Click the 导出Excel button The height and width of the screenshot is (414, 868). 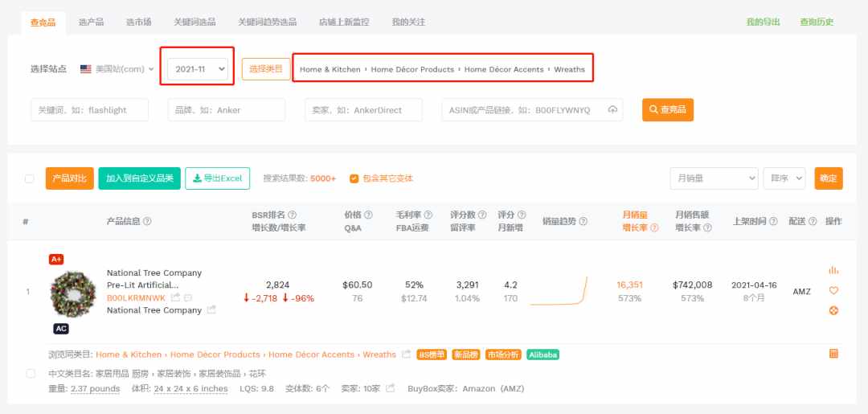coord(218,178)
